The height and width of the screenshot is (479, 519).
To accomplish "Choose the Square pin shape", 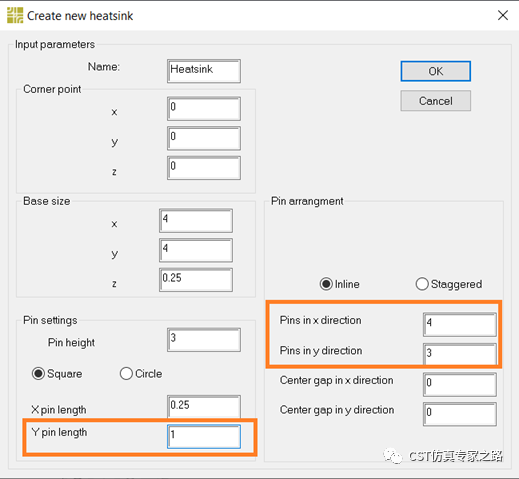I will click(x=57, y=373).
